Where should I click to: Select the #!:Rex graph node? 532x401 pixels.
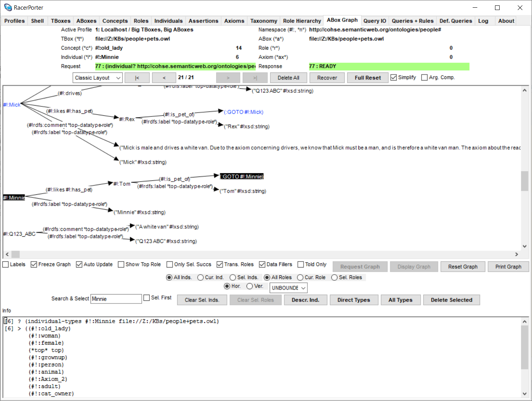pos(127,119)
